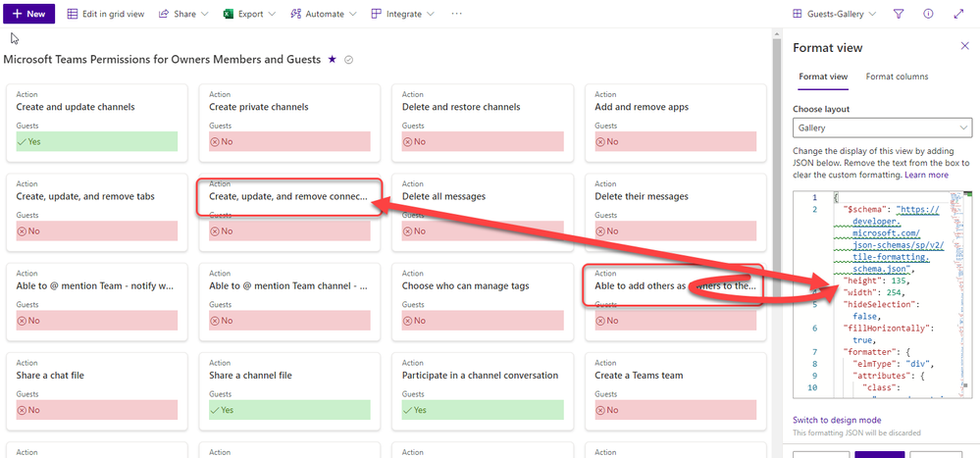Open the Guests-Gallery view switcher
980x458 pixels.
[x=834, y=14]
